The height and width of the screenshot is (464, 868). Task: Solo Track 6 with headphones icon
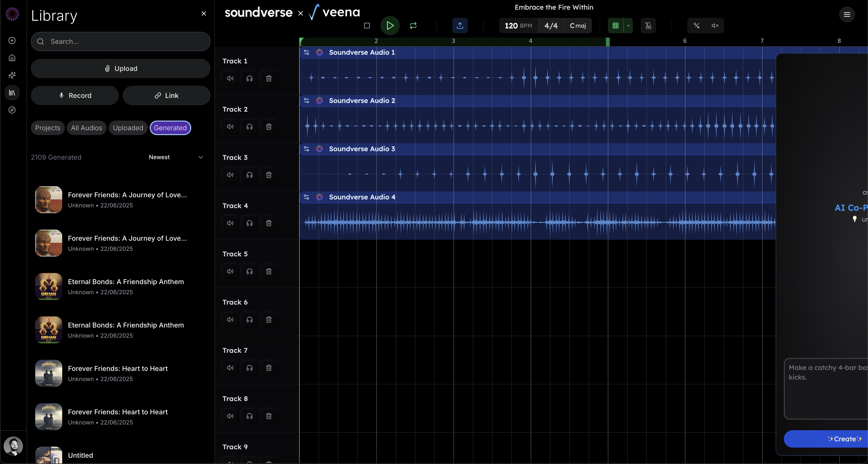pyautogui.click(x=250, y=320)
